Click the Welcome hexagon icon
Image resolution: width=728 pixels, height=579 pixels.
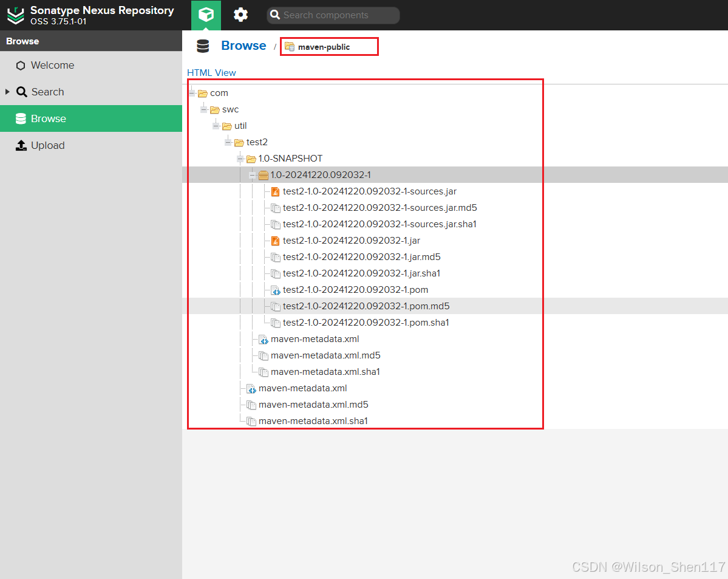[21, 66]
